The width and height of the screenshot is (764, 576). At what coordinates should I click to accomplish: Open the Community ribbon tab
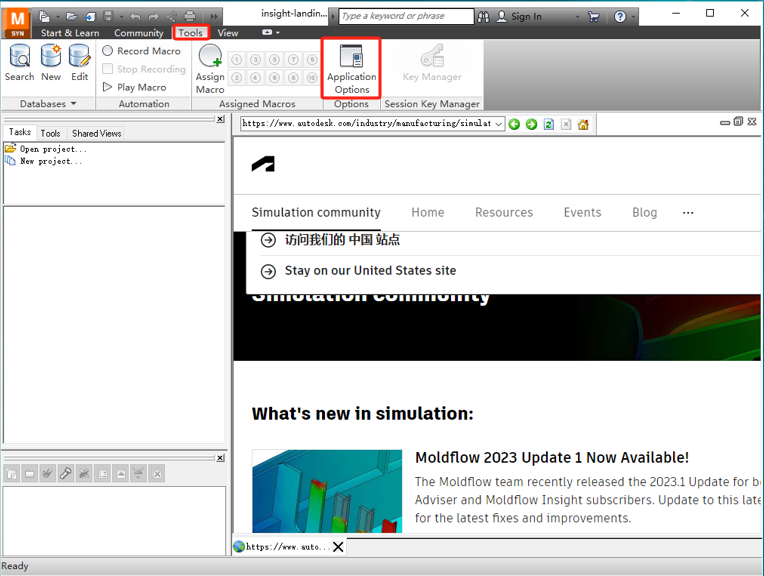(139, 33)
